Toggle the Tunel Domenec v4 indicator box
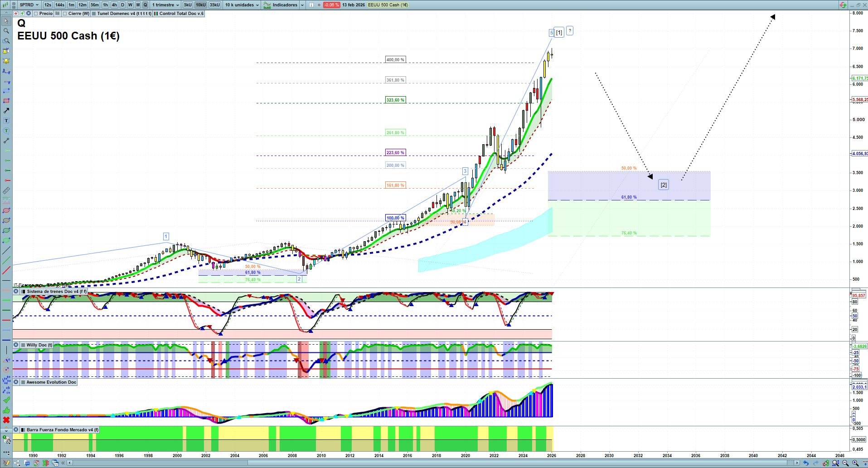Screen dimensions: 868x468 tap(94, 14)
